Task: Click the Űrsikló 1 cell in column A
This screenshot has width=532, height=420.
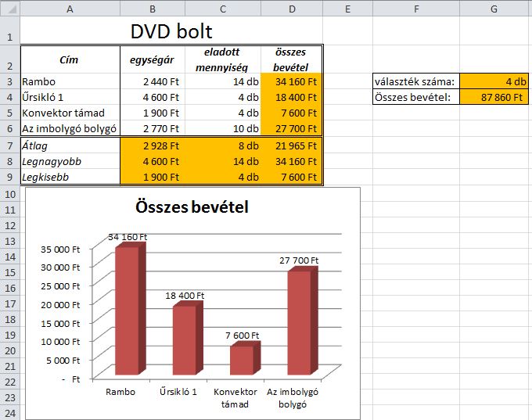Action: [70, 98]
